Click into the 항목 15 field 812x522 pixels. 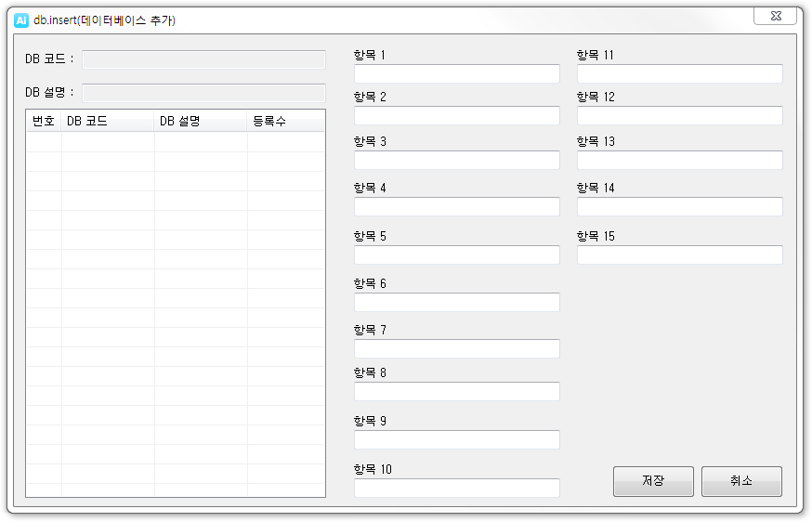click(x=680, y=254)
